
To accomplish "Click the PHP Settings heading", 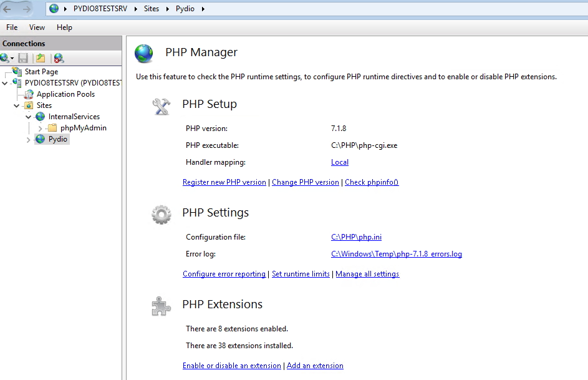I will [216, 213].
